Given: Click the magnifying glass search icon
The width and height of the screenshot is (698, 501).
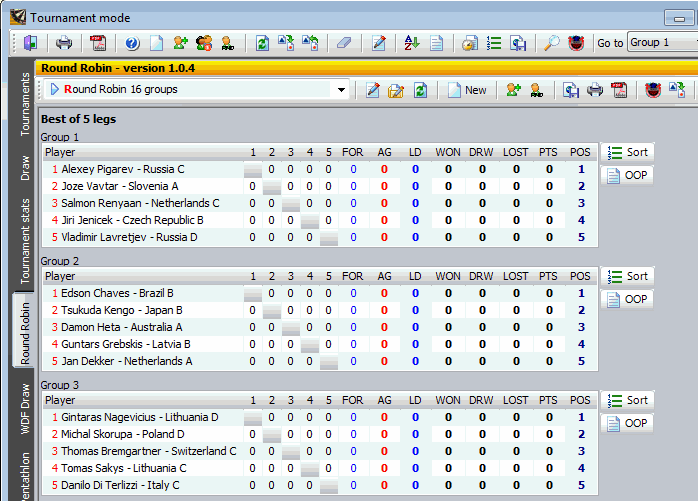Looking at the screenshot, I should 552,43.
